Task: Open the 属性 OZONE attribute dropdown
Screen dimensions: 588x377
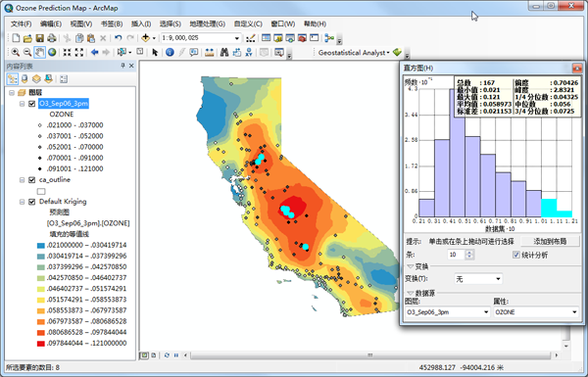Action: coord(536,311)
